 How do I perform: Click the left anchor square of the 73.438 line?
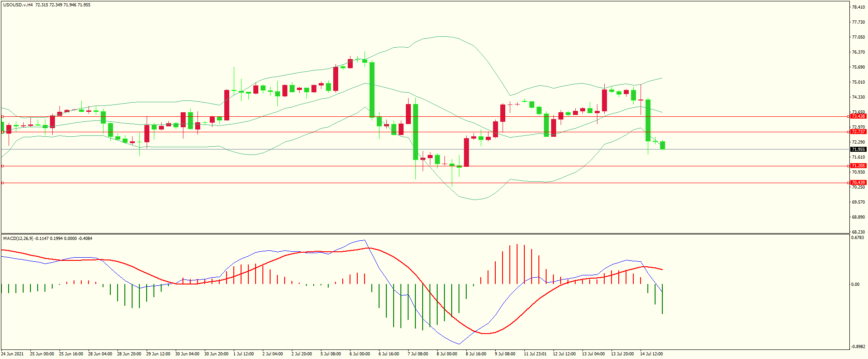[x=2, y=116]
